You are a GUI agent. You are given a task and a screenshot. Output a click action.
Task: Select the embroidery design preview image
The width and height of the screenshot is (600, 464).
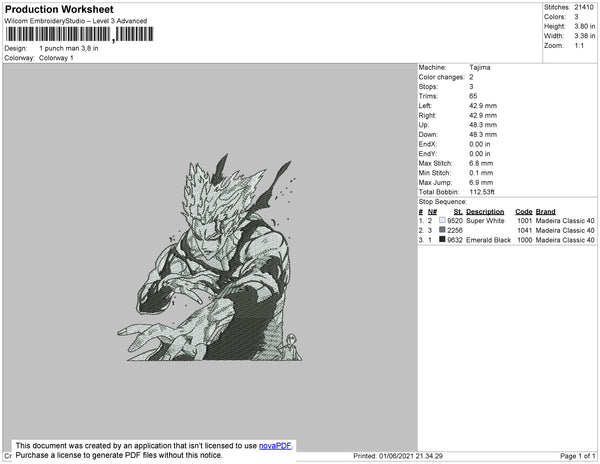[209, 257]
